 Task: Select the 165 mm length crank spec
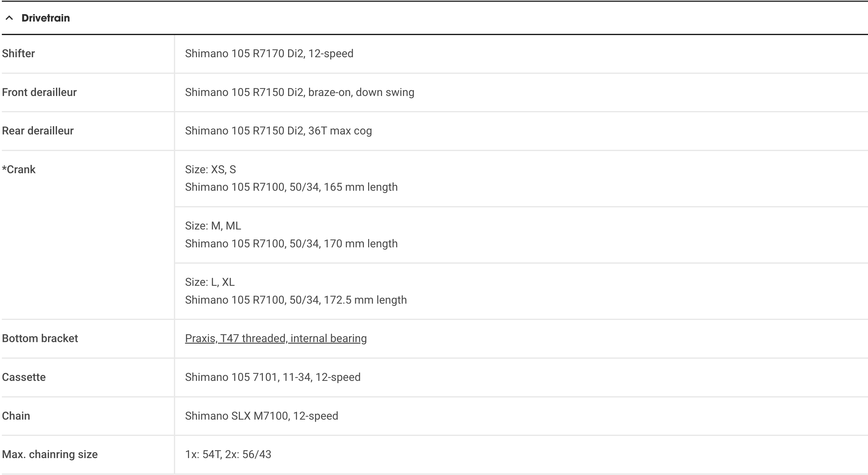tap(291, 187)
